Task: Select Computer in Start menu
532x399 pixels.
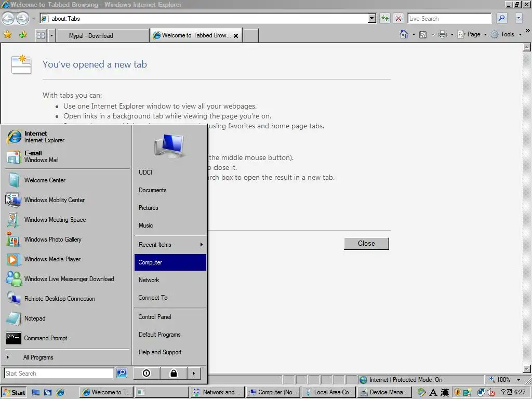Action: point(170,262)
